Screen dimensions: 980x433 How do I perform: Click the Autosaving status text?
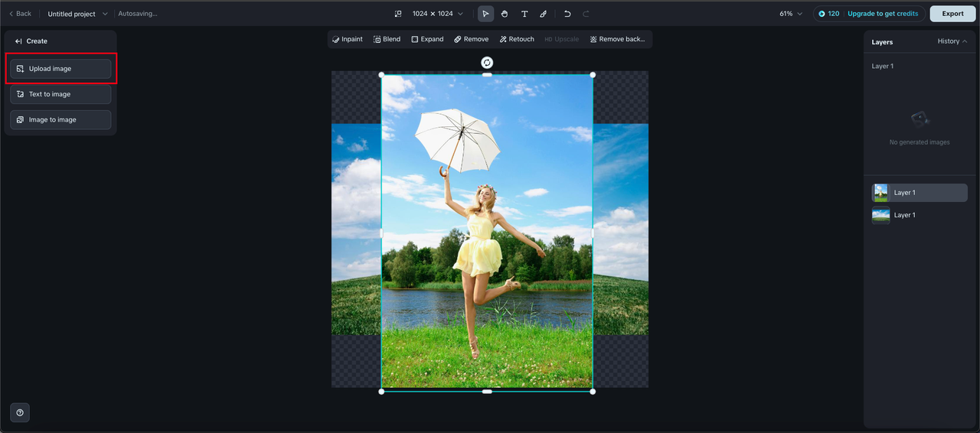(x=138, y=14)
